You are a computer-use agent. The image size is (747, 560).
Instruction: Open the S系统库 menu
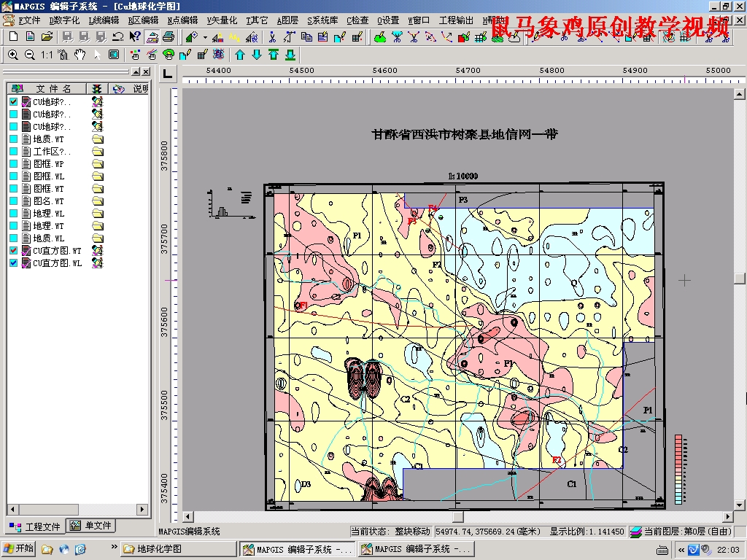pyautogui.click(x=322, y=20)
